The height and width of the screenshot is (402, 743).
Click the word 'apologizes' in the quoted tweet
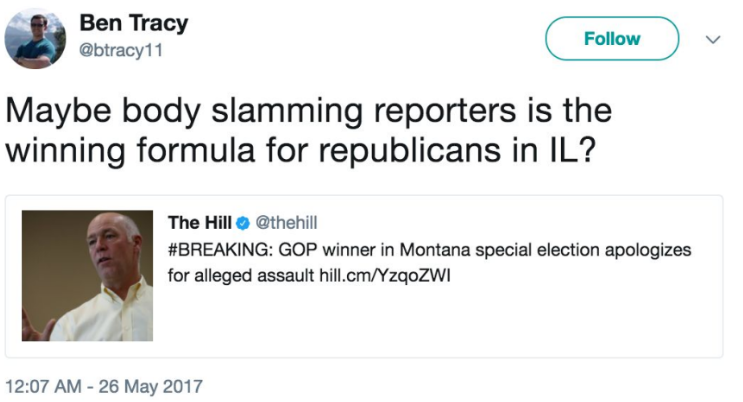click(x=651, y=249)
